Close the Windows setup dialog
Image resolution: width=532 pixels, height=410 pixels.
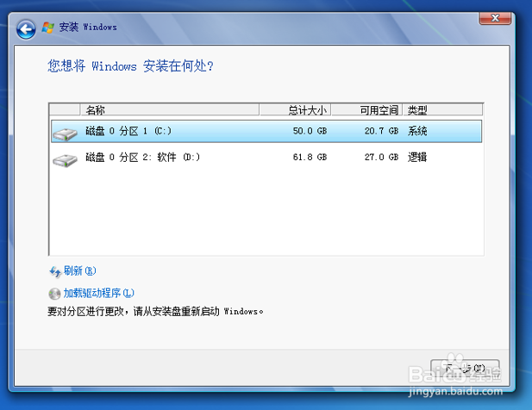(x=495, y=18)
